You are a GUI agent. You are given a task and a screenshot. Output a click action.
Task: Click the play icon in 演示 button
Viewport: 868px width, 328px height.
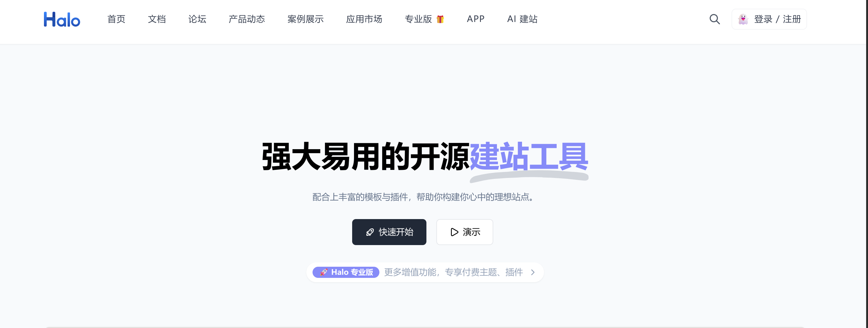pyautogui.click(x=454, y=232)
